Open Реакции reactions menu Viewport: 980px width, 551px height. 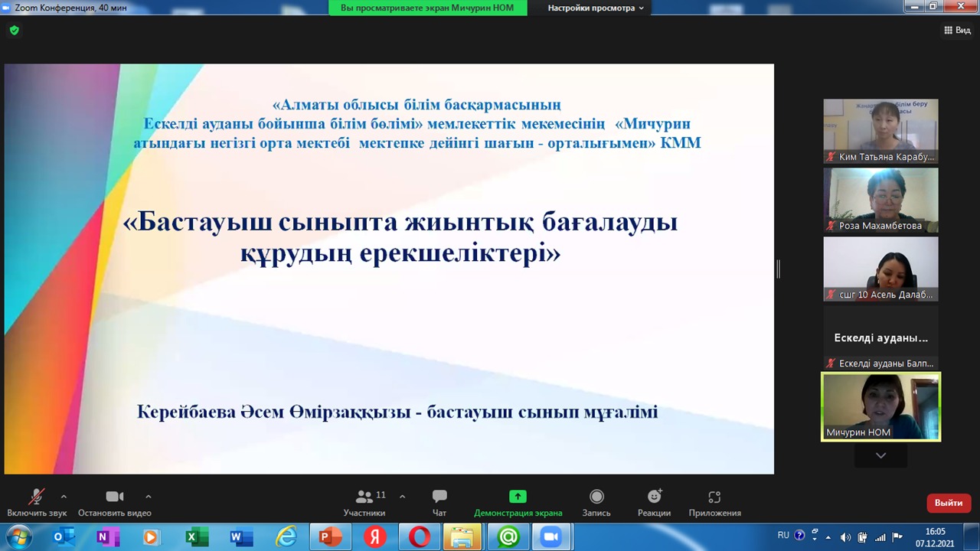pos(654,503)
